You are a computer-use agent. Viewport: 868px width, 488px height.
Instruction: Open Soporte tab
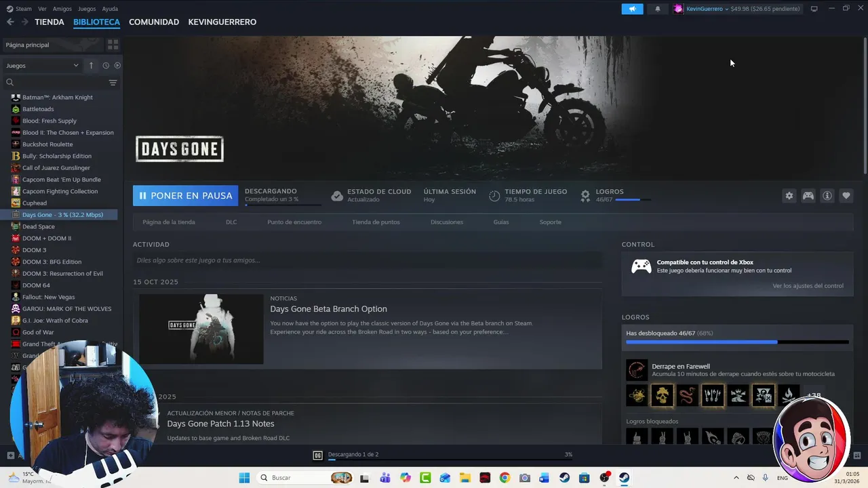pyautogui.click(x=551, y=222)
